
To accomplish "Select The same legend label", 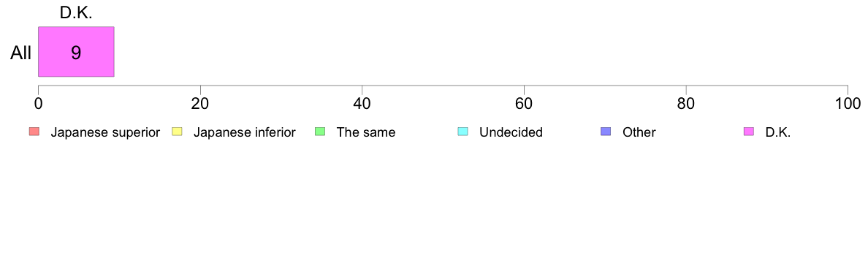I will click(366, 132).
